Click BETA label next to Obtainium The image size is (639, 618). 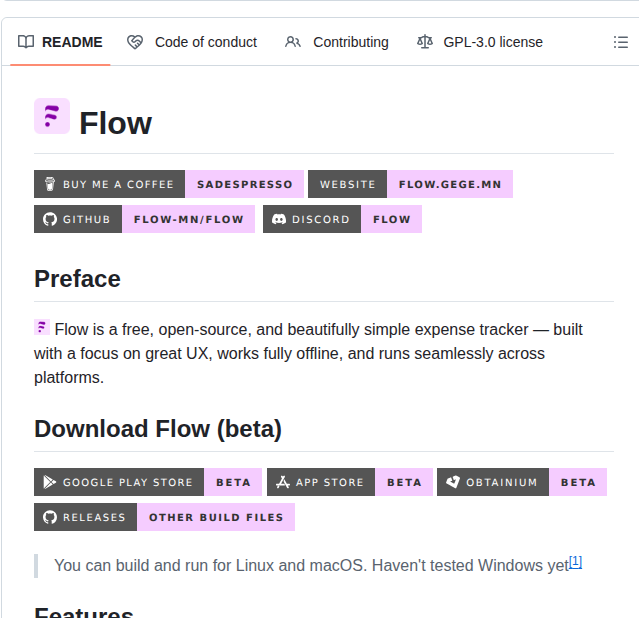(578, 482)
